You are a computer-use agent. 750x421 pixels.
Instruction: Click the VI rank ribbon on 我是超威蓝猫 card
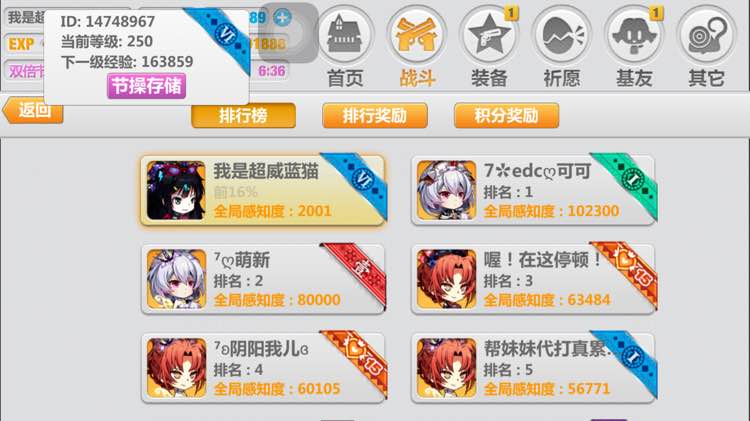359,183
